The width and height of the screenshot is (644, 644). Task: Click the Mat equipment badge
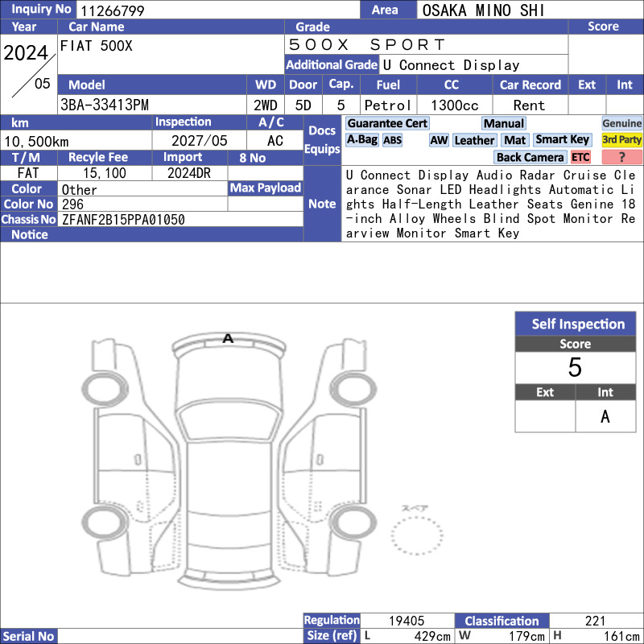(x=514, y=140)
